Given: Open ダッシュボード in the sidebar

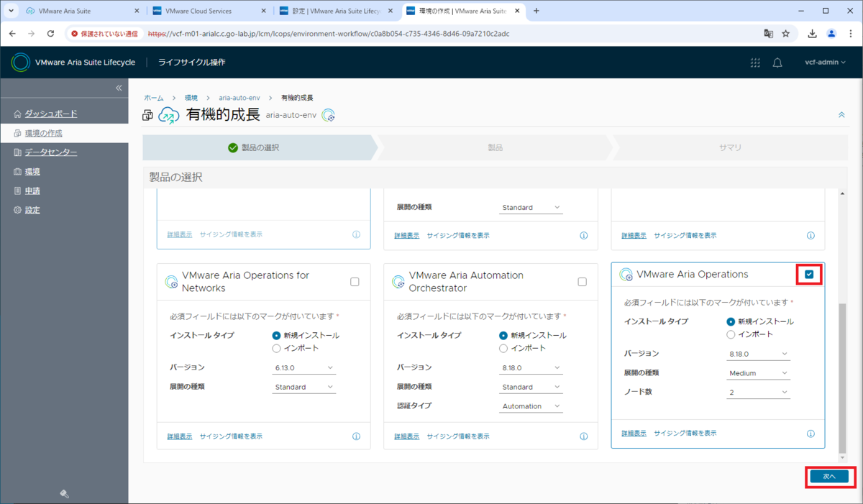Looking at the screenshot, I should [51, 114].
